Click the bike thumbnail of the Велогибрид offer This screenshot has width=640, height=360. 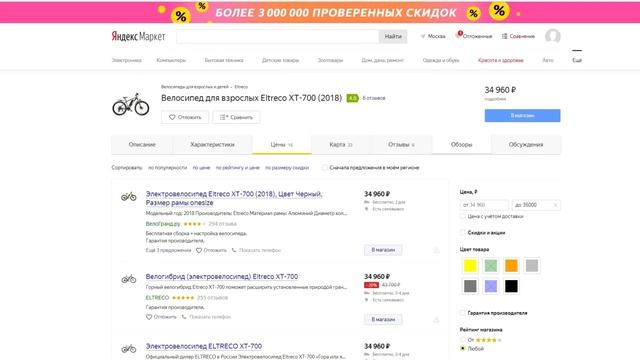tap(129, 279)
